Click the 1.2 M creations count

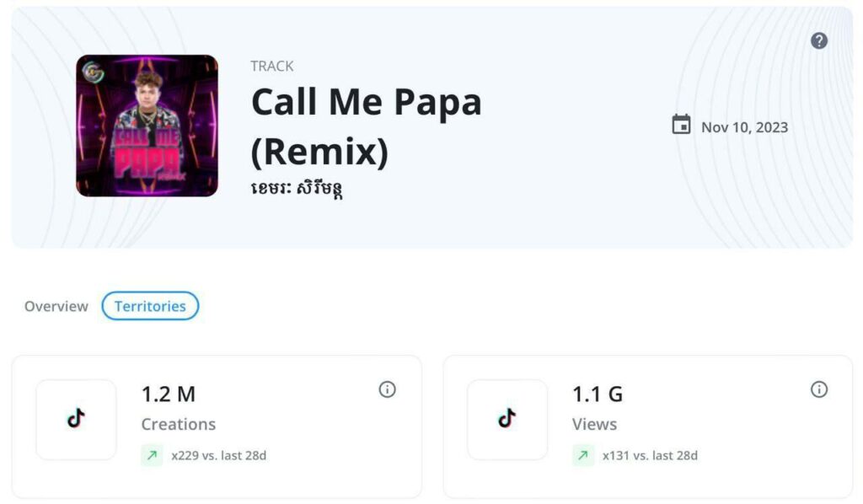click(169, 394)
